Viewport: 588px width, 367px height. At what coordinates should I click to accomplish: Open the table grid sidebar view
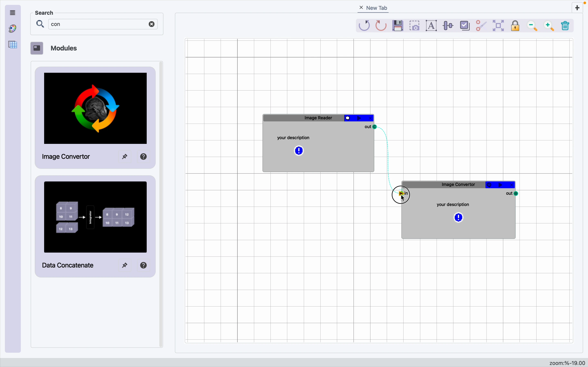pyautogui.click(x=13, y=45)
